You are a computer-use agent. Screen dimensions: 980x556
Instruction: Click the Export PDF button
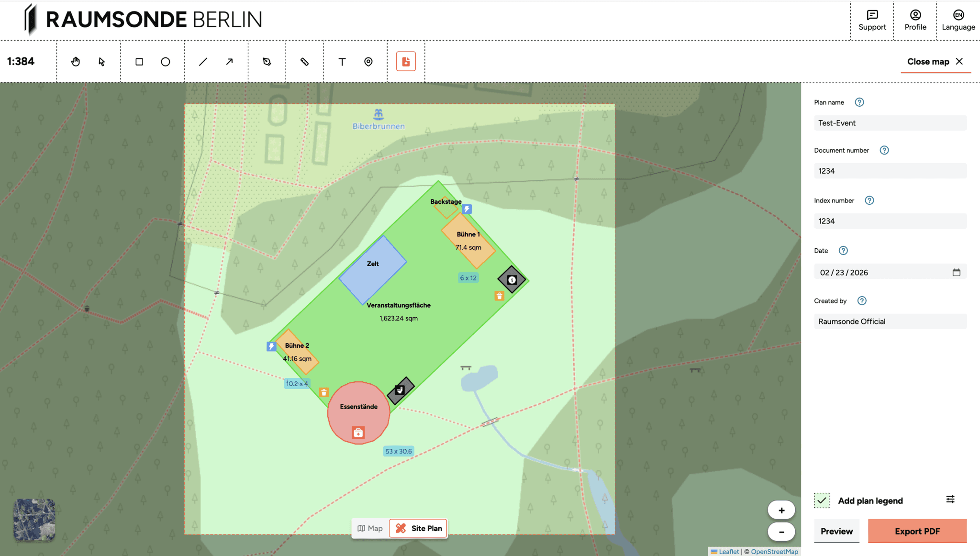point(917,531)
